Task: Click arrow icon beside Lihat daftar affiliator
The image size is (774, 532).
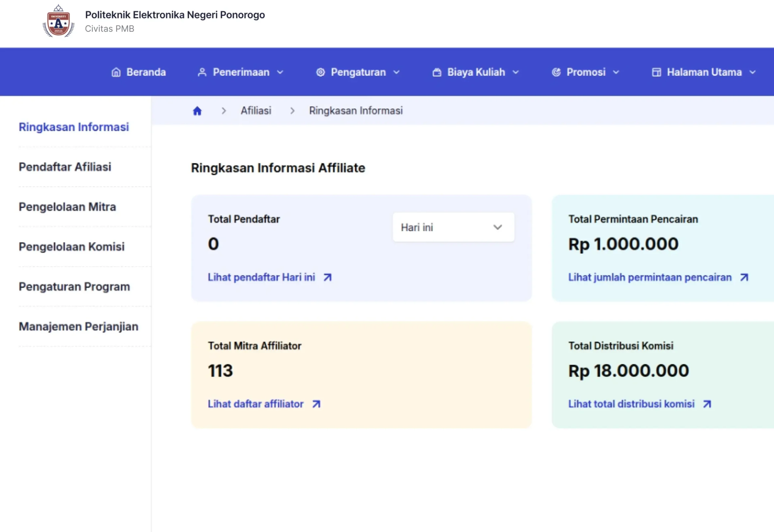Action: point(316,404)
